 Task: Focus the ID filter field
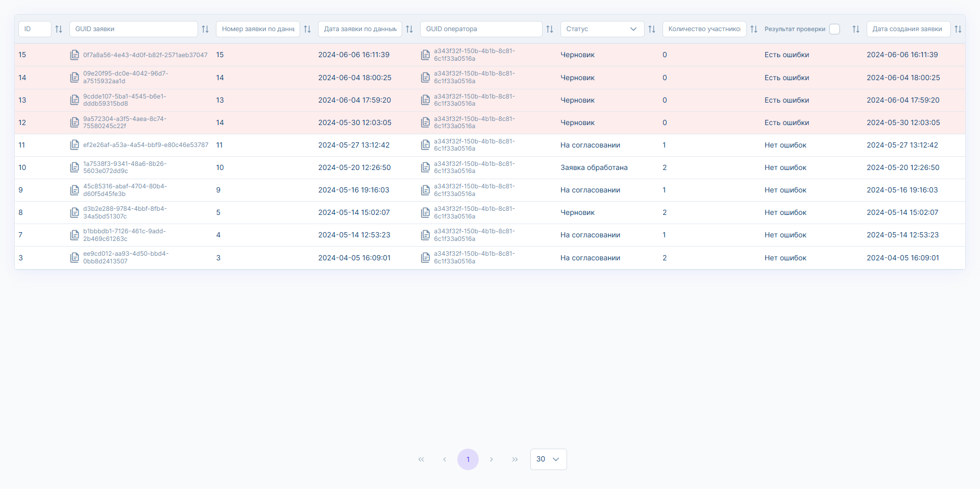35,29
